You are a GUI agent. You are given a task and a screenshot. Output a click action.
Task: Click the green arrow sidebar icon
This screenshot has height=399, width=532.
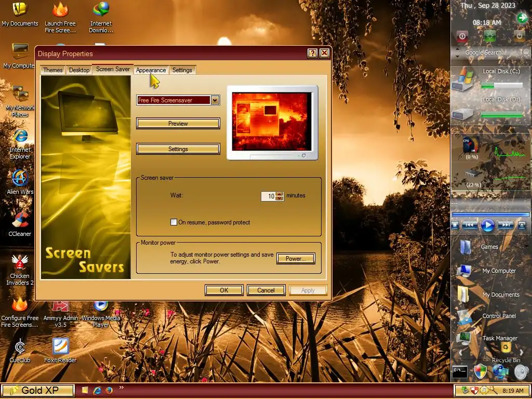coord(522,18)
